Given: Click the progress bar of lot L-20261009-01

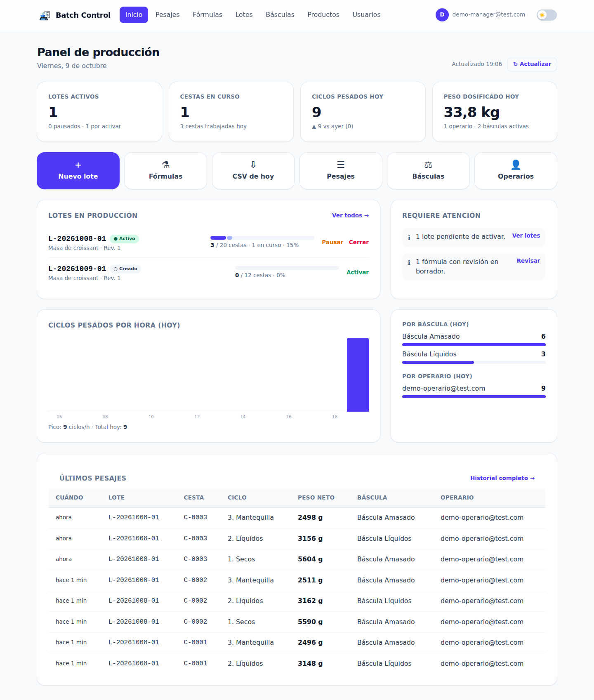Looking at the screenshot, I should click(287, 268).
